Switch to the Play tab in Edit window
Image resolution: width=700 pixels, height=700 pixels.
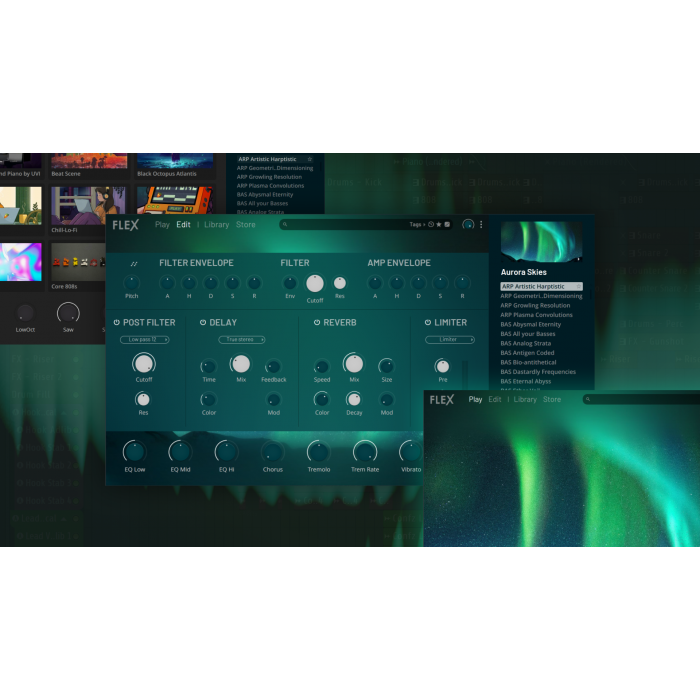click(x=162, y=225)
